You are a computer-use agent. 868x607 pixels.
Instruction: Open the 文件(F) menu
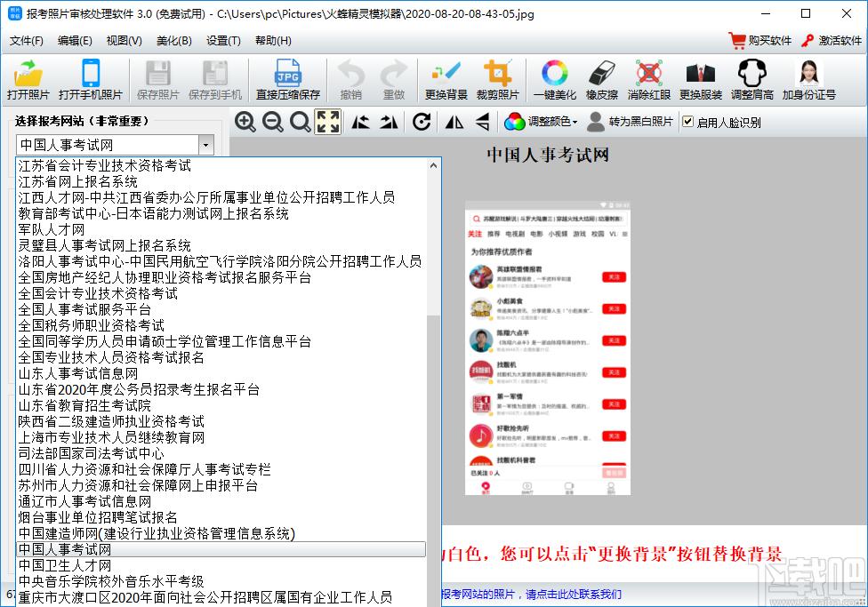(x=26, y=40)
